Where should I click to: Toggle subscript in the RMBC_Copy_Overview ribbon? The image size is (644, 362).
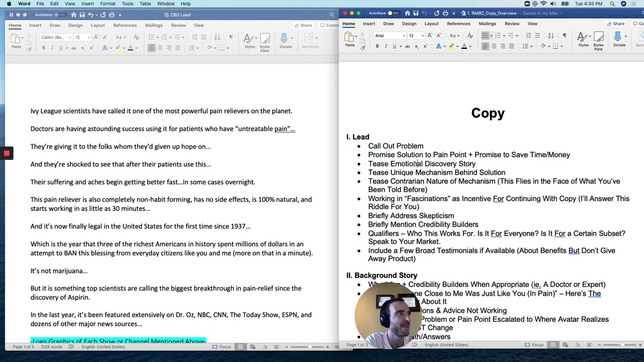[x=417, y=46]
